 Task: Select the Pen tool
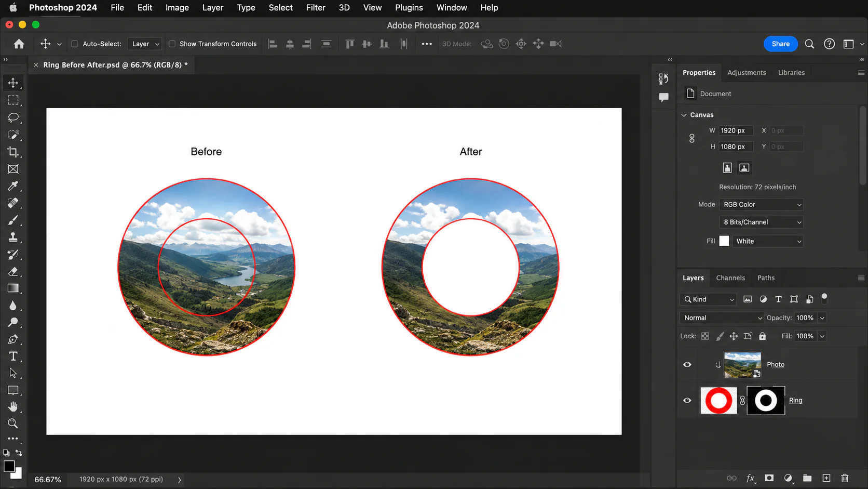click(x=13, y=339)
